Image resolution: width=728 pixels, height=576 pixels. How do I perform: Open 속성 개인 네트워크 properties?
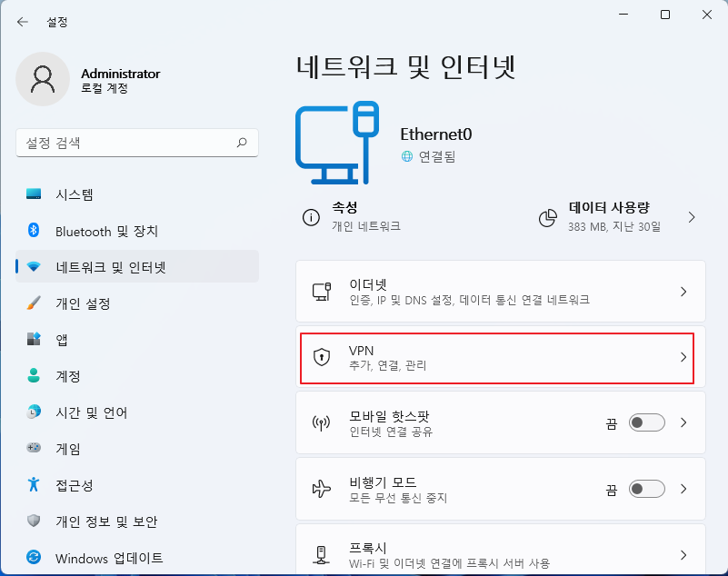(352, 217)
